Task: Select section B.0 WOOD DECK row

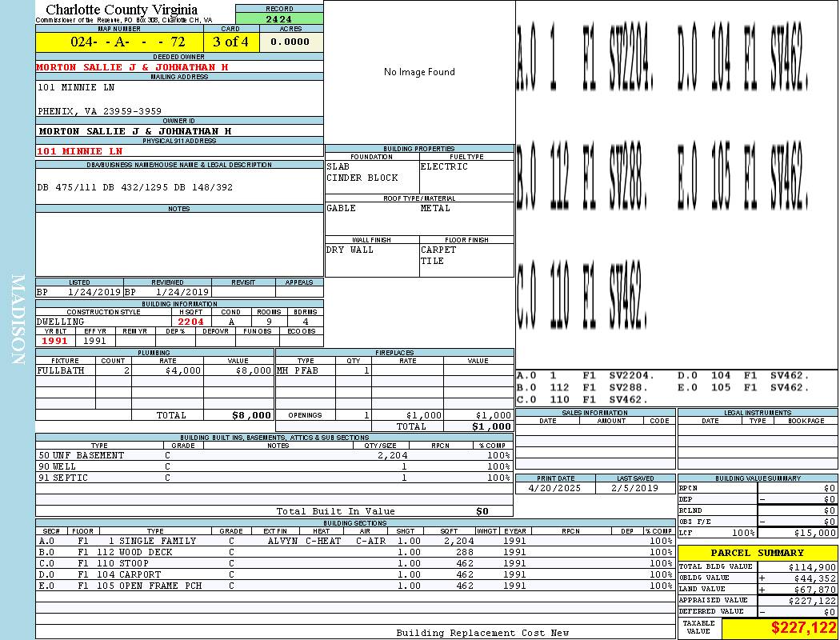Action: [356, 553]
